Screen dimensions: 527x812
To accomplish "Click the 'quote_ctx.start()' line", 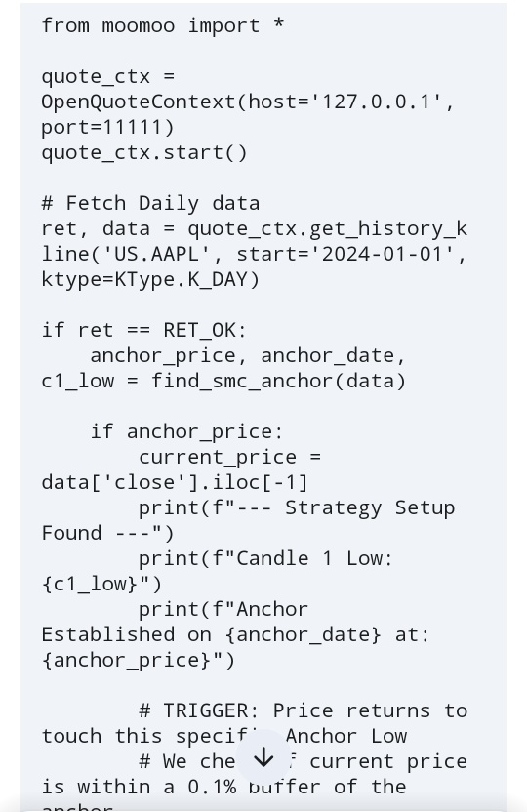I will [x=144, y=153].
